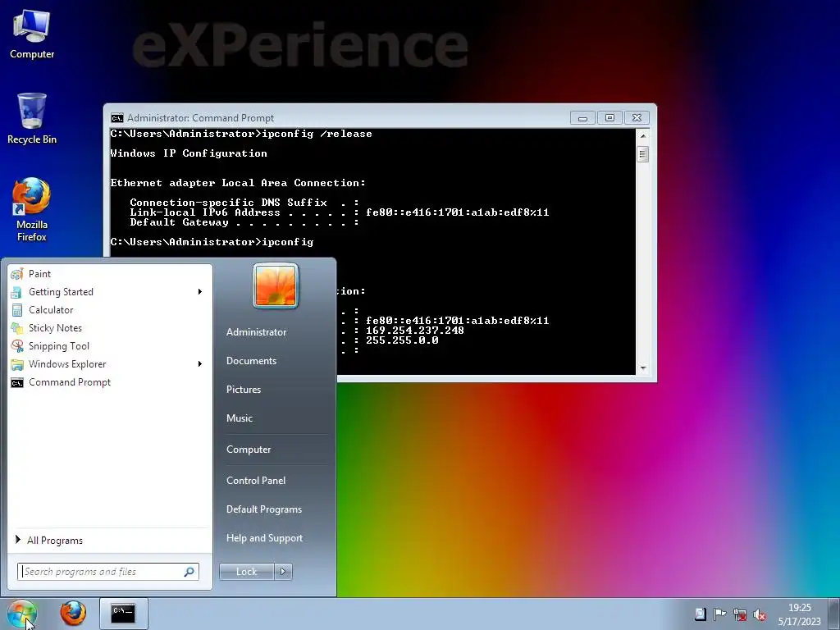
Task: Click 'Windows IP Configuration' line in console
Action: 189,153
